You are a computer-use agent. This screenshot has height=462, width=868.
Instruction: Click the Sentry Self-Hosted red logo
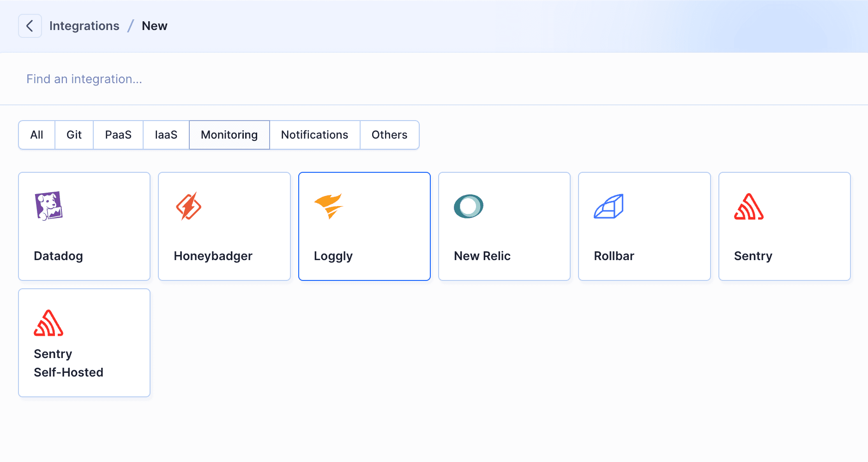point(48,322)
